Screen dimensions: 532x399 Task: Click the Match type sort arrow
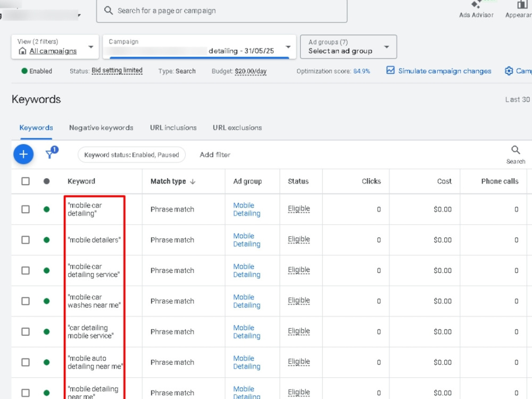pyautogui.click(x=193, y=181)
